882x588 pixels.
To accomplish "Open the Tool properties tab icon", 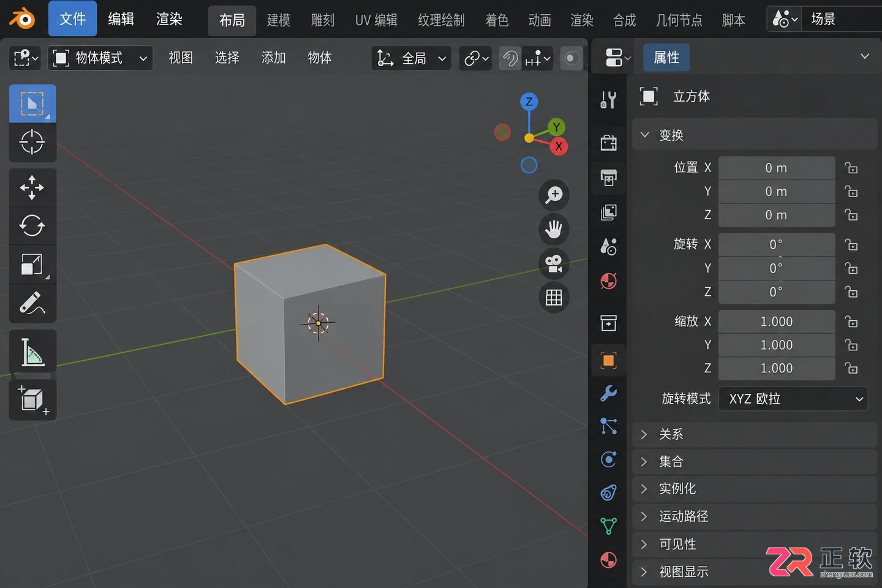I will 608,100.
